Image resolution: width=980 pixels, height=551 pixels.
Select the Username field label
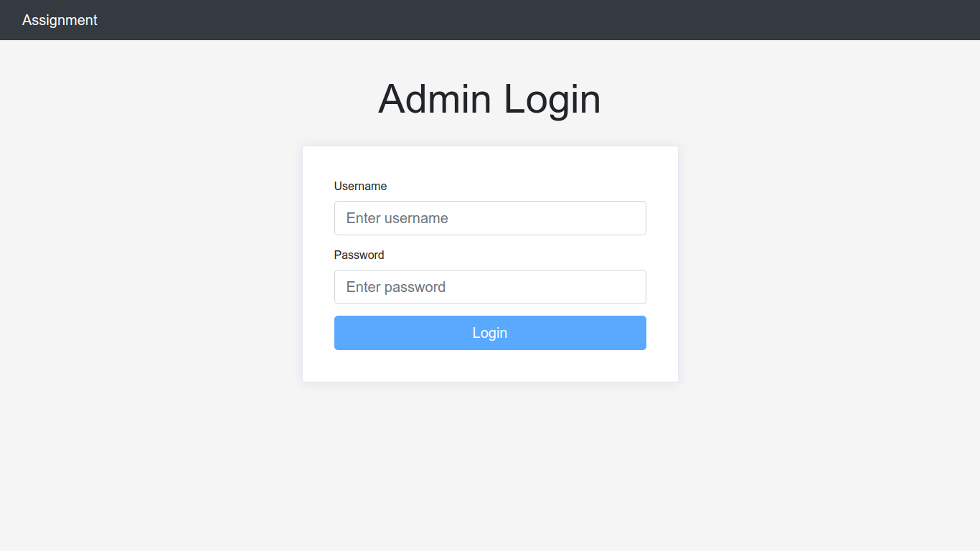click(x=360, y=186)
